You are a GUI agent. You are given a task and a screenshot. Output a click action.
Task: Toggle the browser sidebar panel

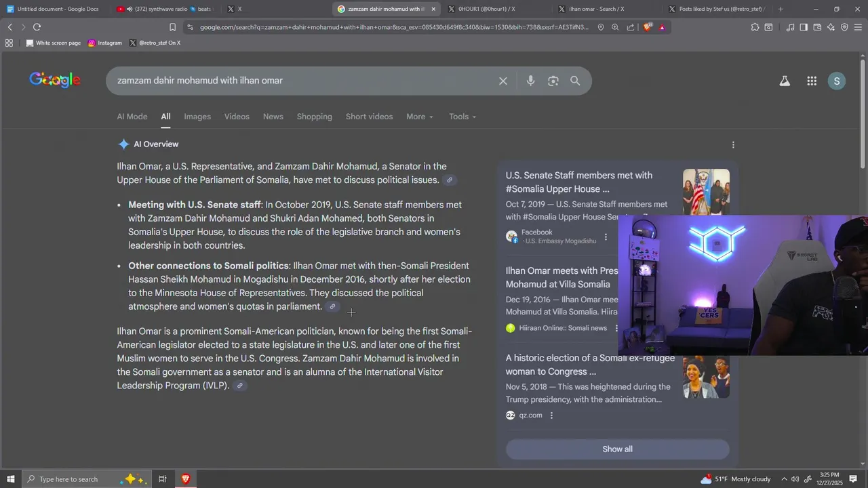pyautogui.click(x=804, y=27)
